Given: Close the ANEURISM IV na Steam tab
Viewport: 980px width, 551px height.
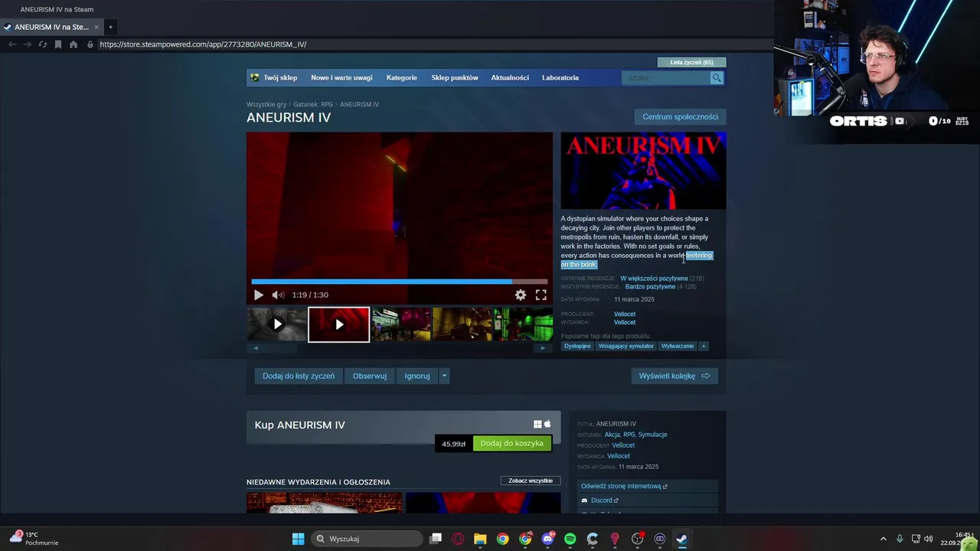Looking at the screenshot, I should [x=96, y=27].
